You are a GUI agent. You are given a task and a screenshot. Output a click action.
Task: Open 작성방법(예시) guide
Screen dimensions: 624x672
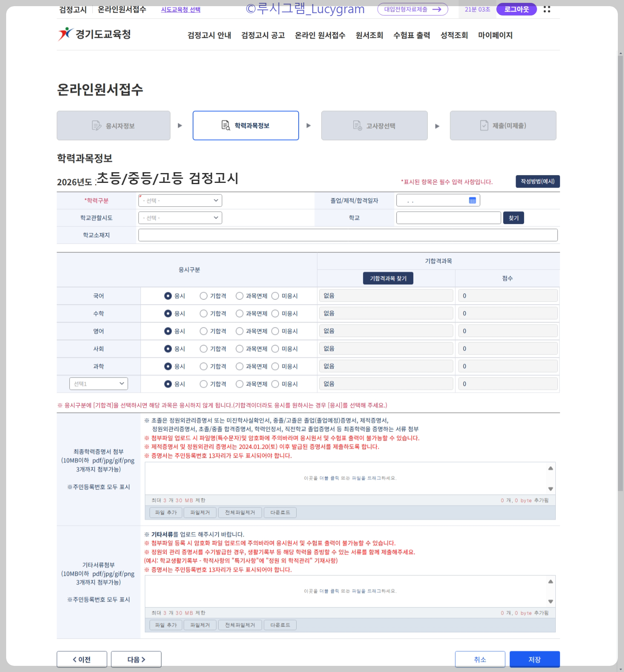538,181
